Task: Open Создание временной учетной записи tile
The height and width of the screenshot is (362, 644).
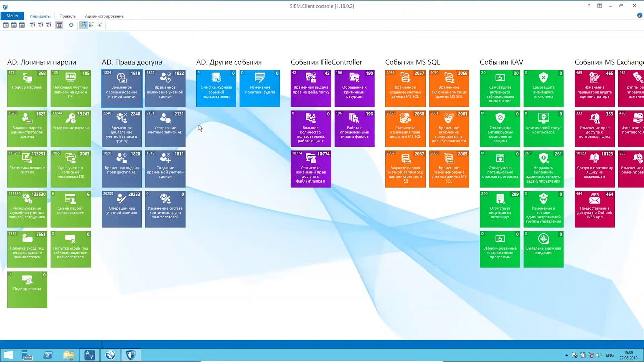Action: (x=166, y=169)
